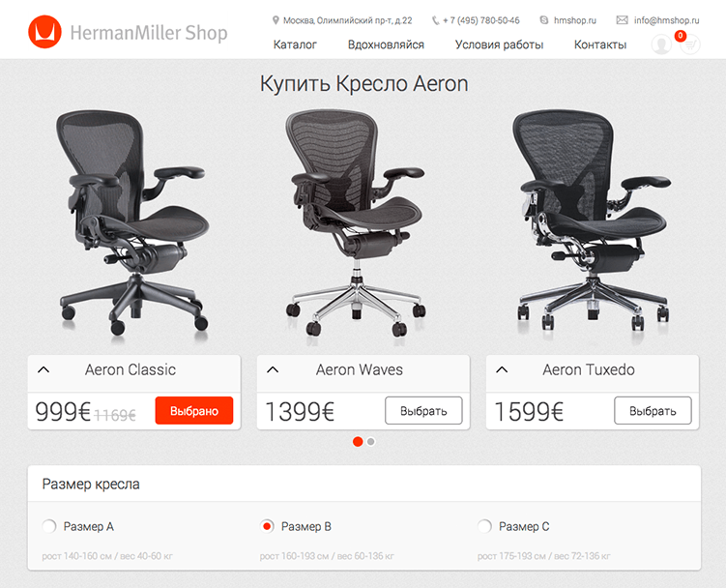Expand the Aeron Tuxedo card chevron
Image resolution: width=726 pixels, height=588 pixels.
click(x=502, y=369)
